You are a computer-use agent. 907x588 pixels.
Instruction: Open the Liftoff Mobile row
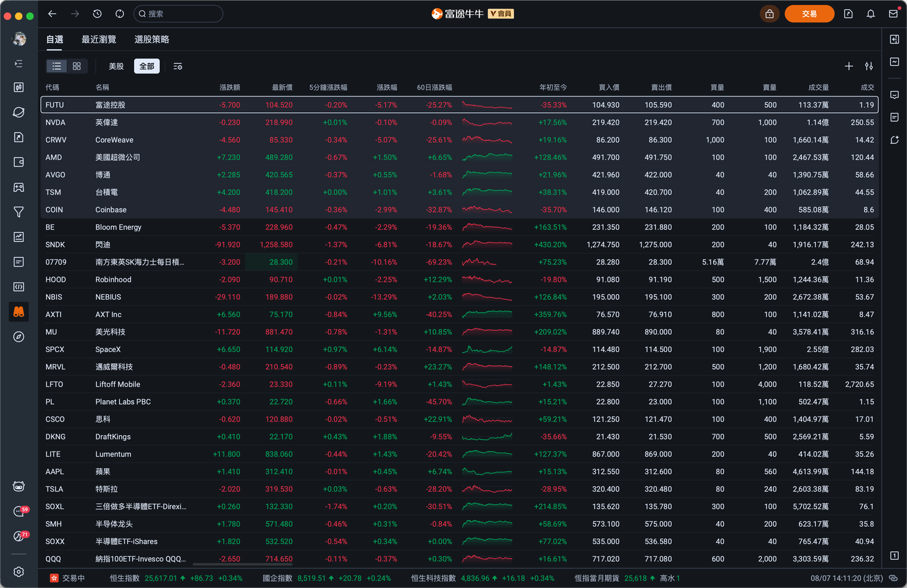click(459, 384)
